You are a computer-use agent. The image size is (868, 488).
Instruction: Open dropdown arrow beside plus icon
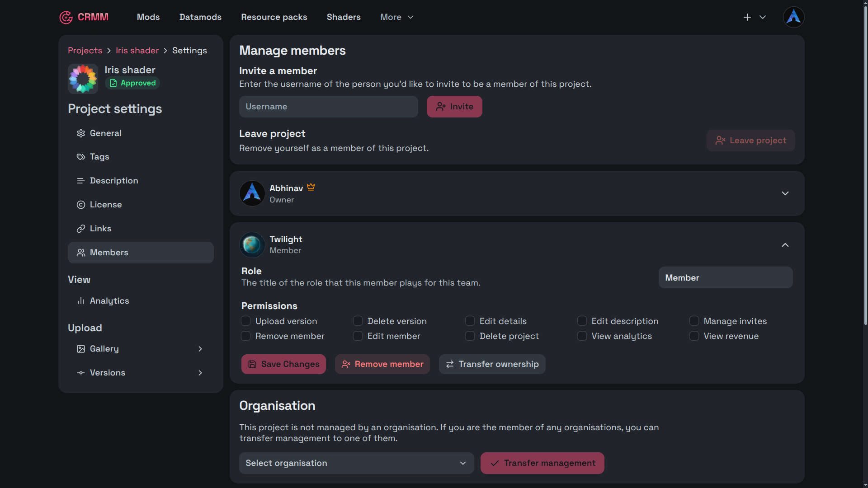pyautogui.click(x=763, y=17)
